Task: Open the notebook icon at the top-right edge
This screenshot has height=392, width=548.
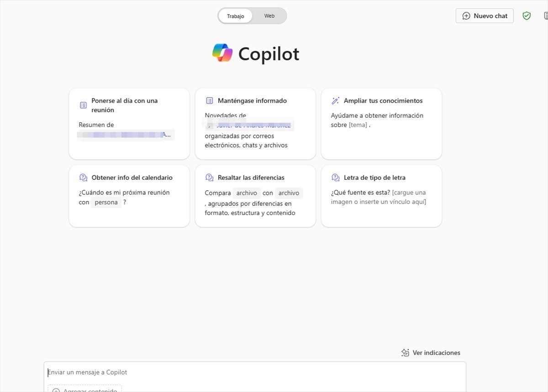Action: coord(546,15)
